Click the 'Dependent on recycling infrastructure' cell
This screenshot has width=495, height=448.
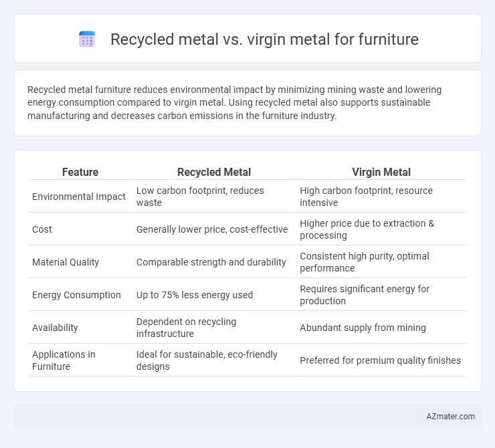tap(214, 328)
